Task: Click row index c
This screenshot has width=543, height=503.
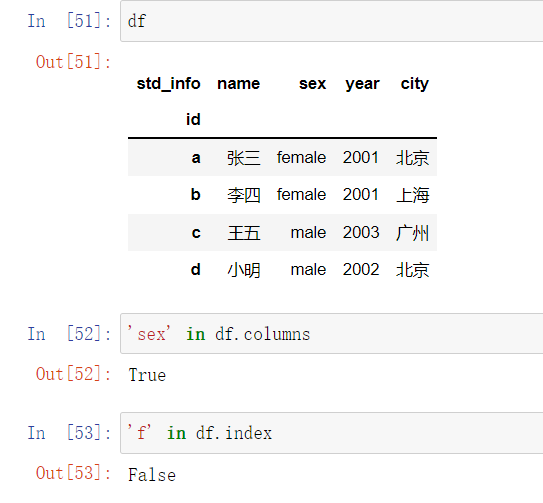Action: click(196, 232)
